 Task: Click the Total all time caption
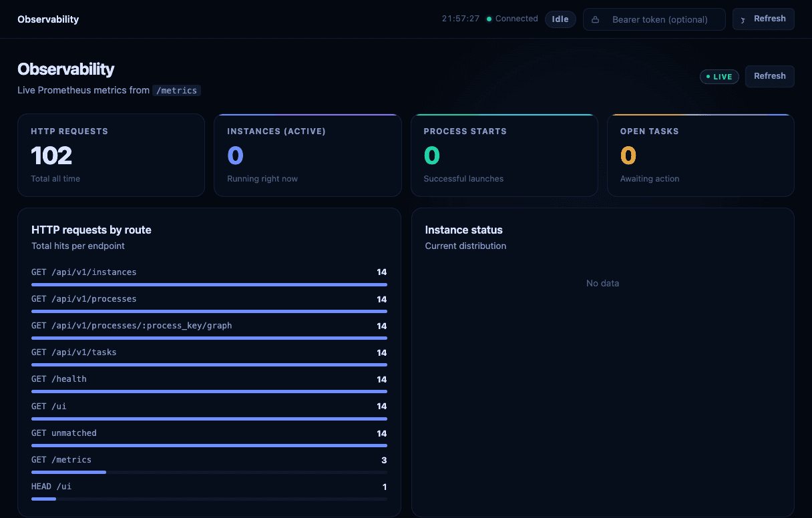[x=55, y=179]
